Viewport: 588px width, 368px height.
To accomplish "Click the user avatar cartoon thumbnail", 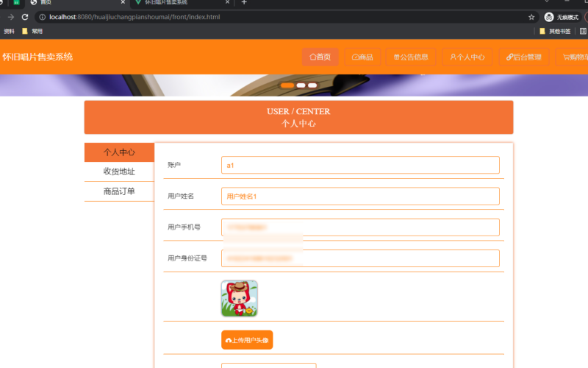I will point(240,299).
